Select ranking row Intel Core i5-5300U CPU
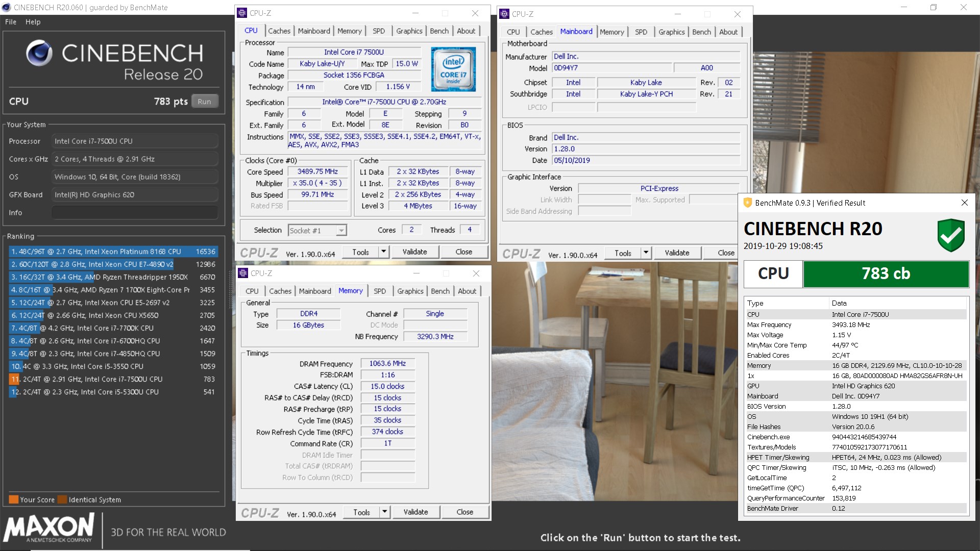This screenshot has height=551, width=980. (113, 392)
